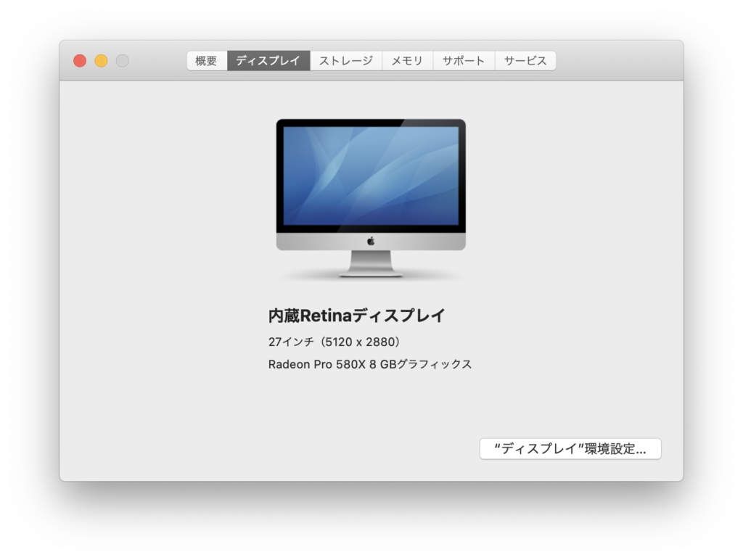Viewport: 743px width, 560px height.
Task: Click the 27インチ (5120 x 2880) text
Action: point(334,342)
